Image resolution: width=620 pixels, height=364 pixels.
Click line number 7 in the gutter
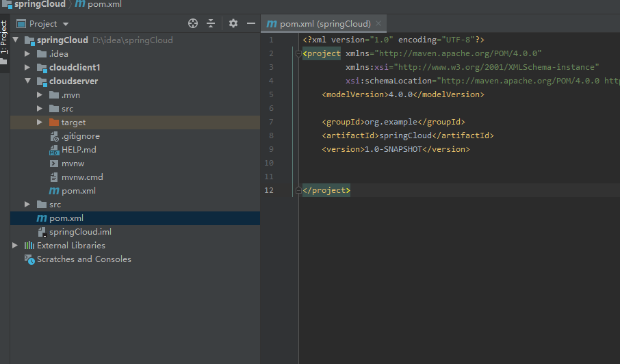point(271,122)
